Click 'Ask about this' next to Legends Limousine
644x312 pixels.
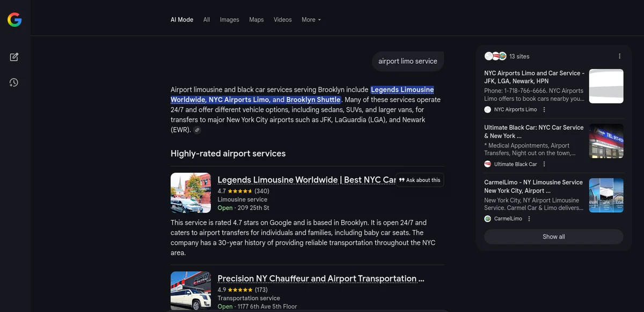coord(420,180)
